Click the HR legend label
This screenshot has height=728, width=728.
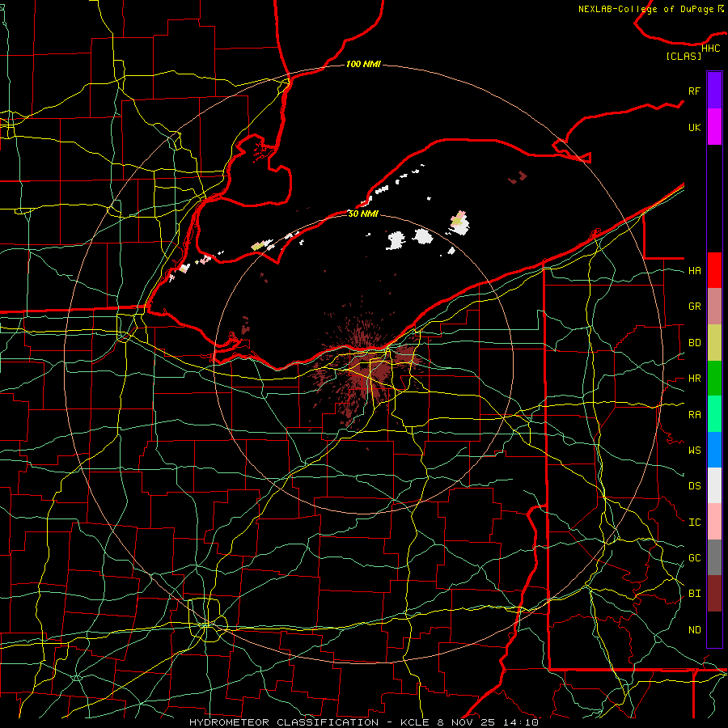[694, 379]
